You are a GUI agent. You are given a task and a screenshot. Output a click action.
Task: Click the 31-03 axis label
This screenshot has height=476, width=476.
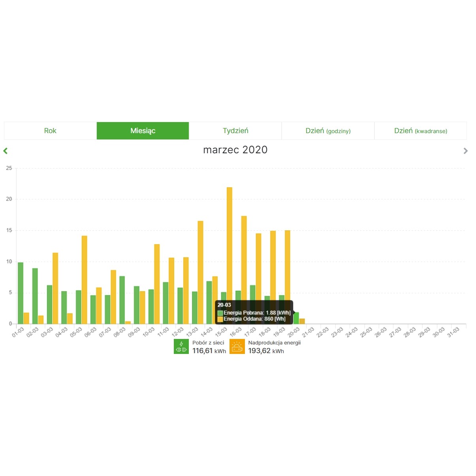pos(453,332)
